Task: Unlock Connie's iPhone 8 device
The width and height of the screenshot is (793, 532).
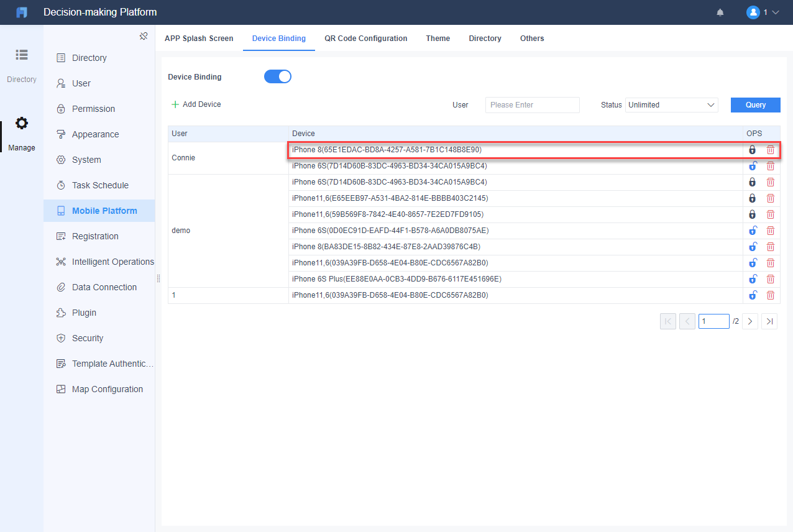Action: [752, 149]
